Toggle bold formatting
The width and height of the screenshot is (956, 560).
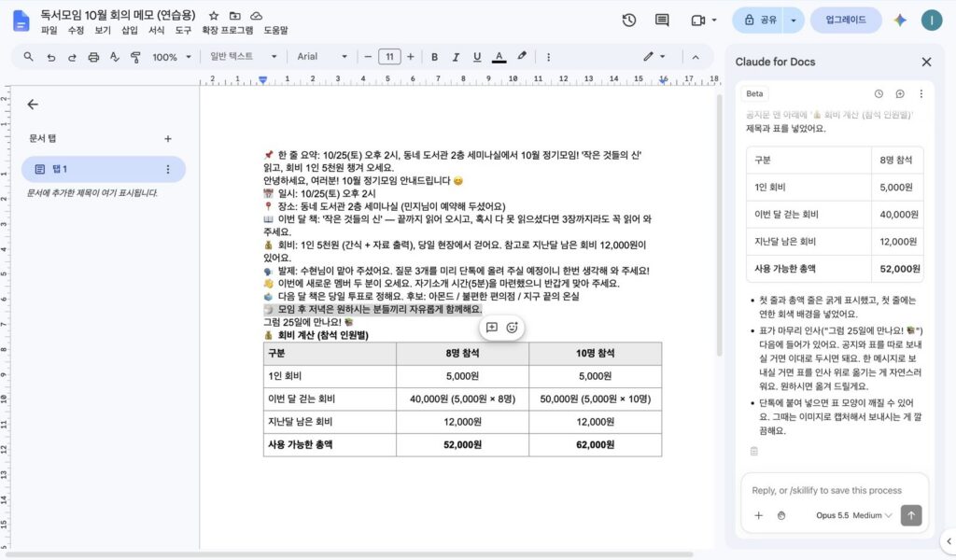(x=434, y=57)
